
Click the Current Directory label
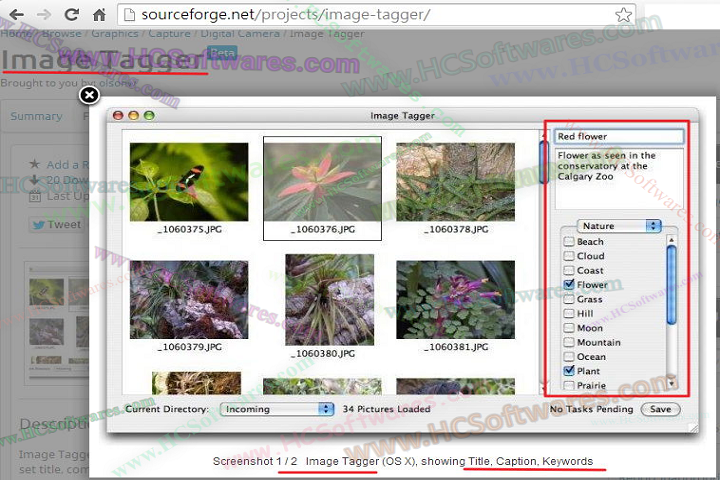(167, 409)
